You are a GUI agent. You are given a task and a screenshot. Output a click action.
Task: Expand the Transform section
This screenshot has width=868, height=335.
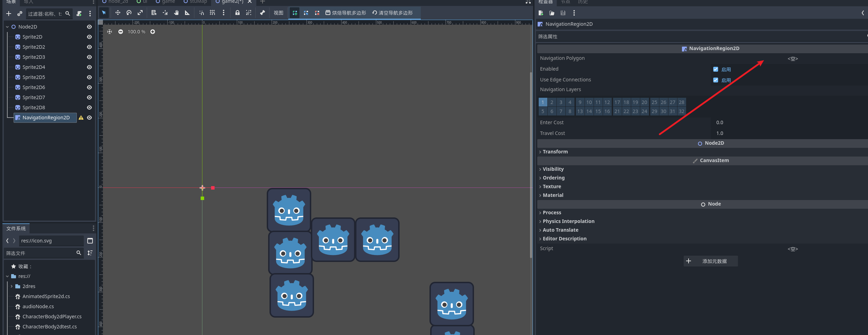[555, 152]
